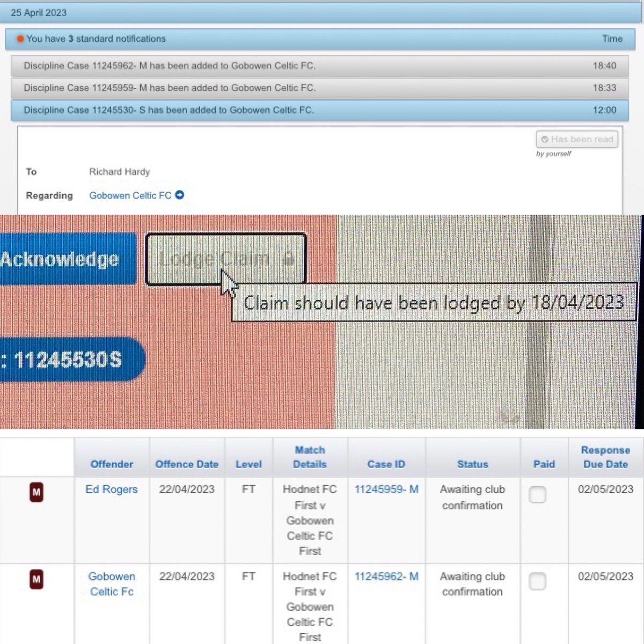Collapse notification for case 11245530- S

[319, 110]
